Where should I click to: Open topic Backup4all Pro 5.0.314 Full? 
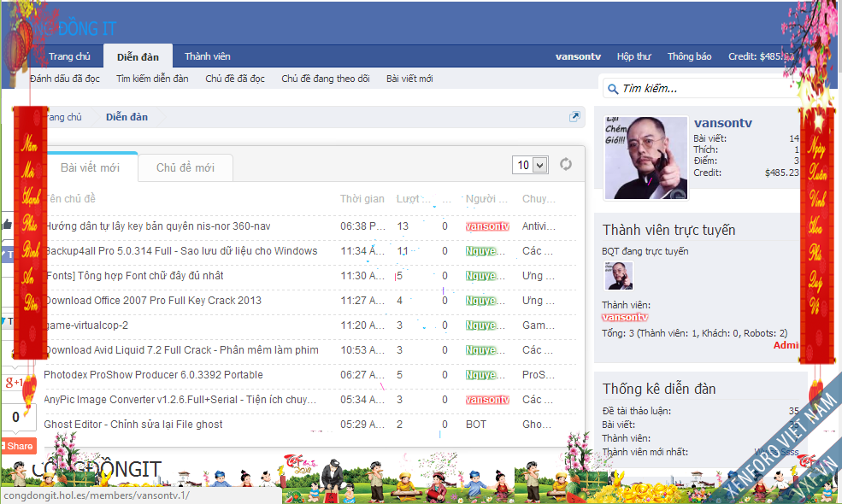point(181,250)
